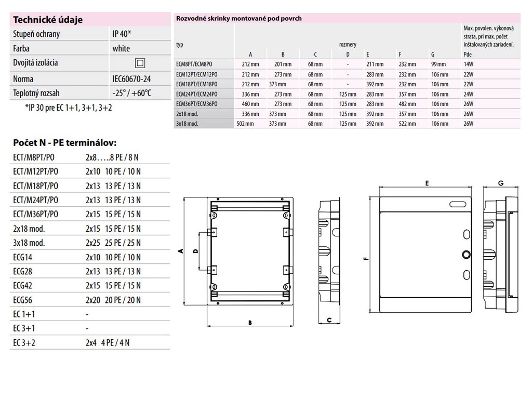The width and height of the screenshot is (532, 399).
Task: Click the oval slot at top of door diagram
Action: [x=458, y=205]
